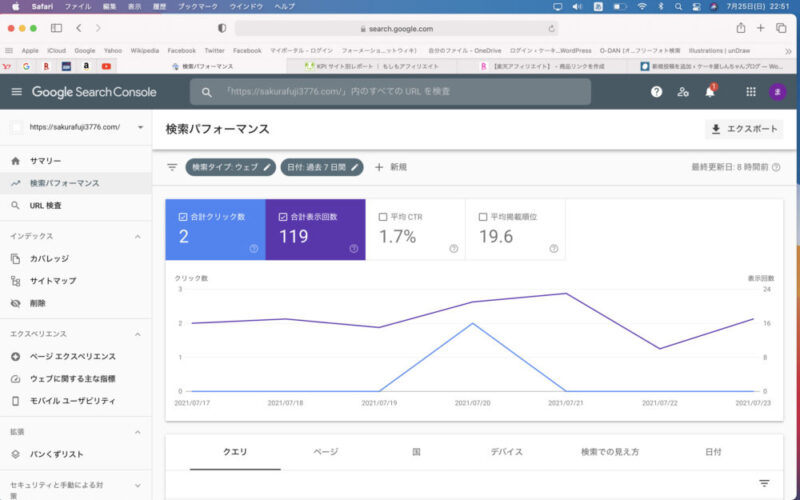Go back in Safari
The image size is (800, 500).
coord(79,28)
